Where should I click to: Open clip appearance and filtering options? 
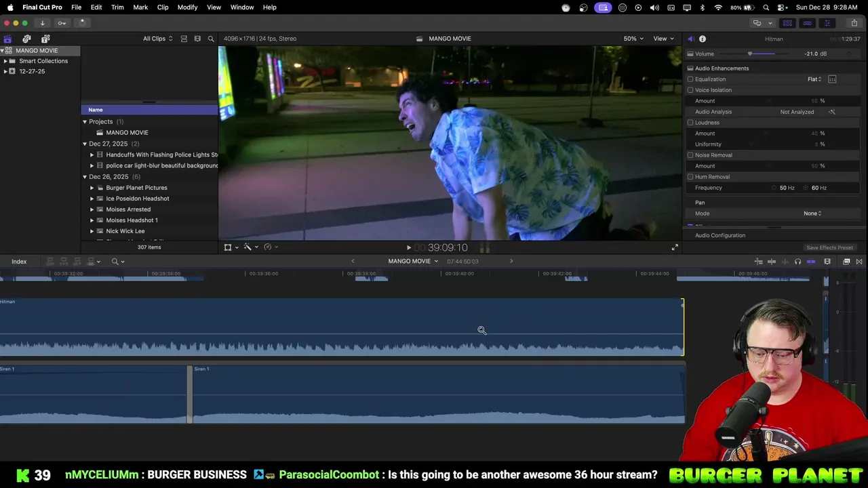tap(197, 39)
